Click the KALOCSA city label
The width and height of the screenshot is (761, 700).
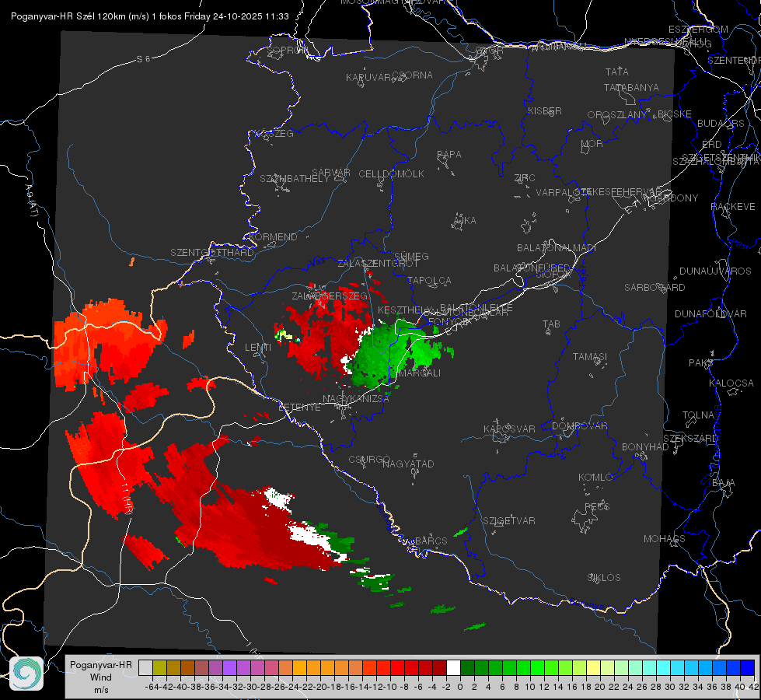pyautogui.click(x=731, y=383)
